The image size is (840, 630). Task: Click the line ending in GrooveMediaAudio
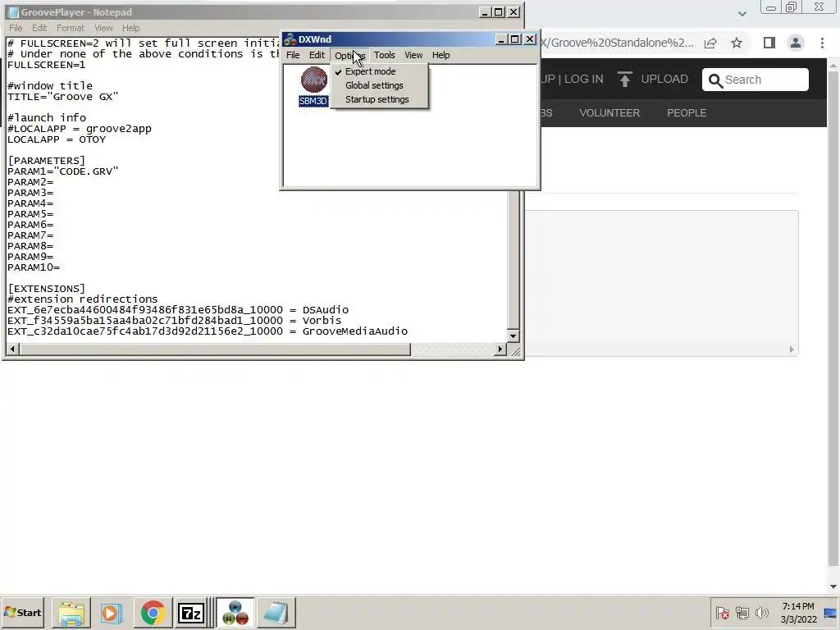[x=208, y=331]
